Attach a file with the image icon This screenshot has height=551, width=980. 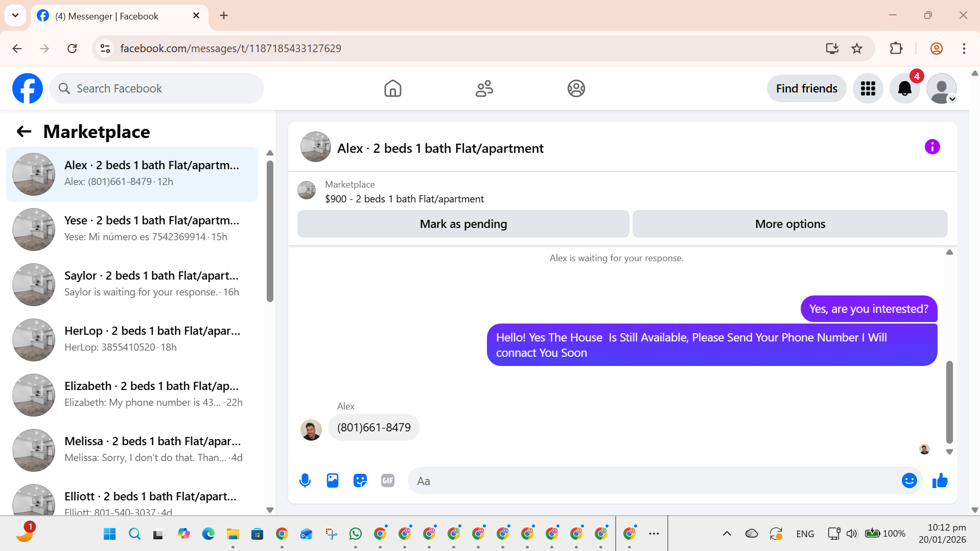point(333,480)
